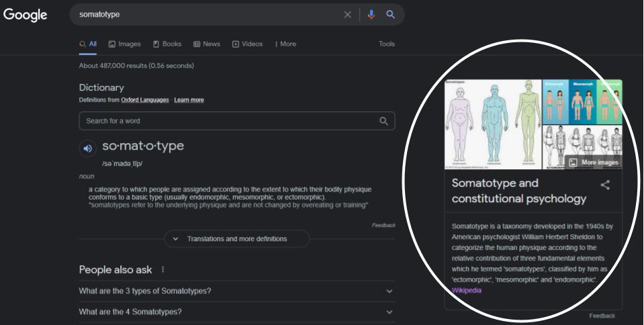Click the Google logo
Screen dimensions: 644x325
(x=26, y=15)
